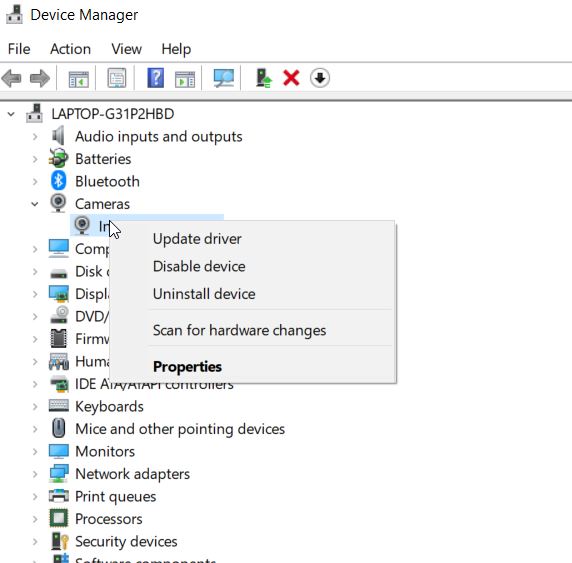
Task: Click the red X uninstall device icon
Action: pos(291,78)
